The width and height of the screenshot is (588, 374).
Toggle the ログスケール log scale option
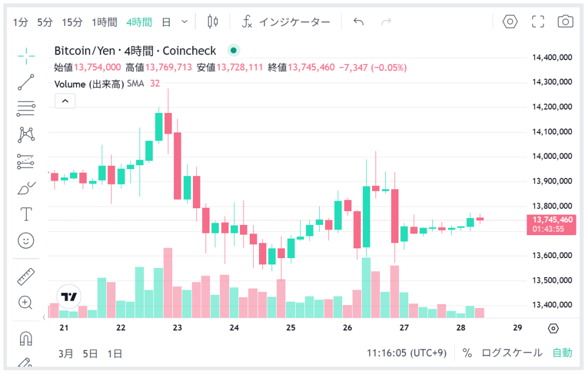(x=512, y=353)
